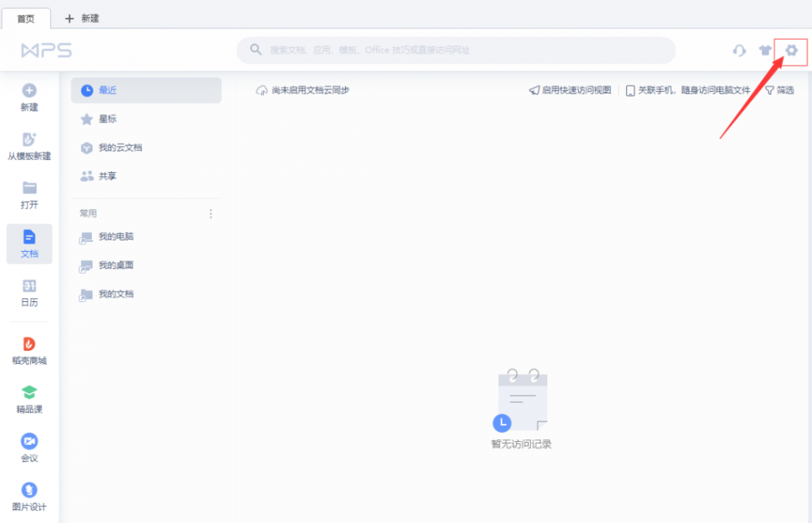Viewport: 812px width, 523px height.
Task: Open 从模板新建 in the sidebar
Action: click(29, 146)
